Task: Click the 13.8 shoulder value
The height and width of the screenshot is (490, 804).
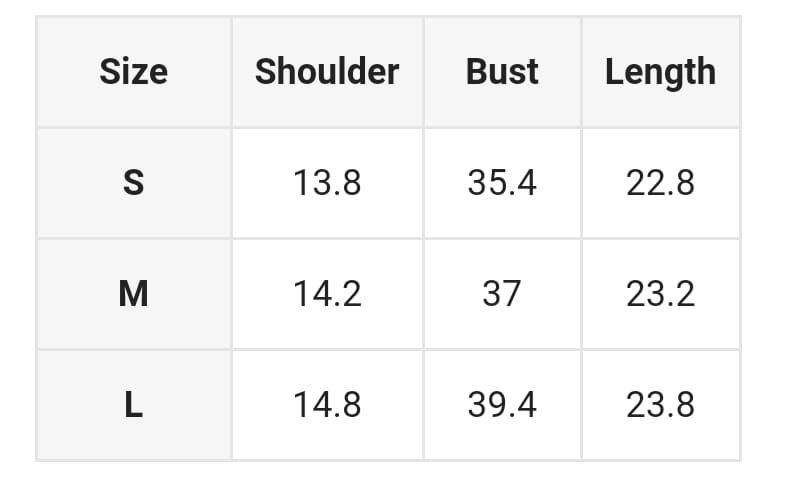Action: (x=327, y=183)
